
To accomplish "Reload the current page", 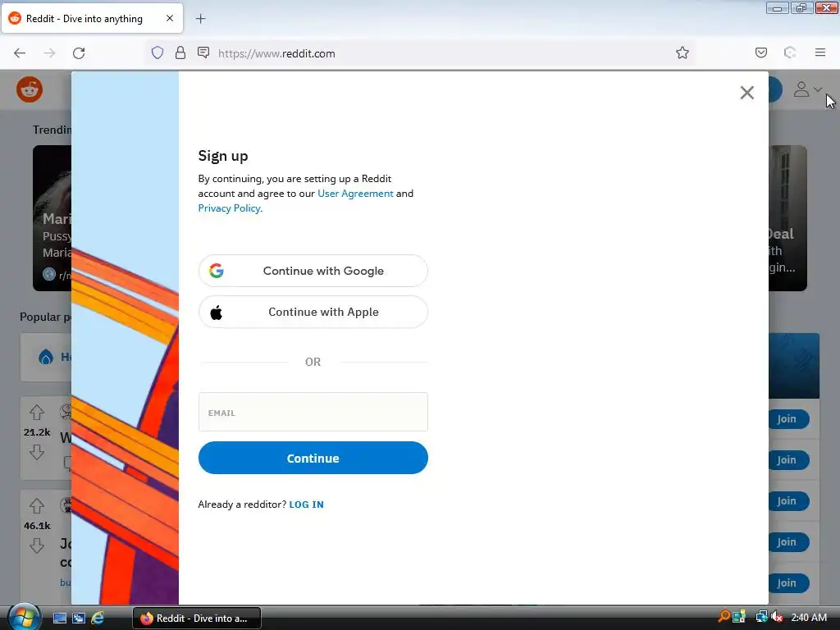I will click(x=79, y=53).
